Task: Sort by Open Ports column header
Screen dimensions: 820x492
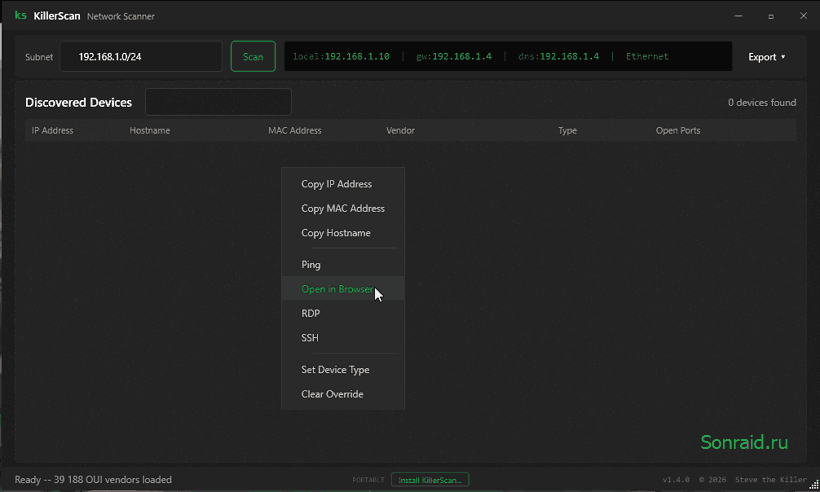Action: [678, 131]
